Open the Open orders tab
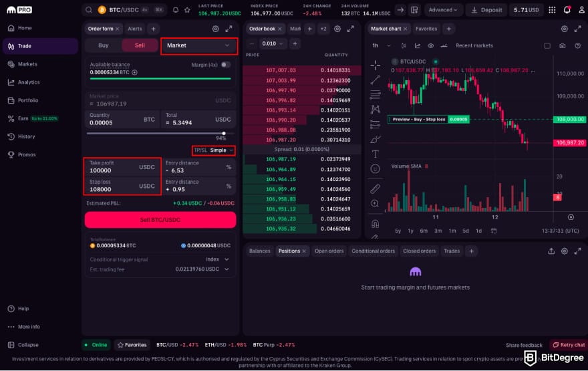 [x=329, y=251]
